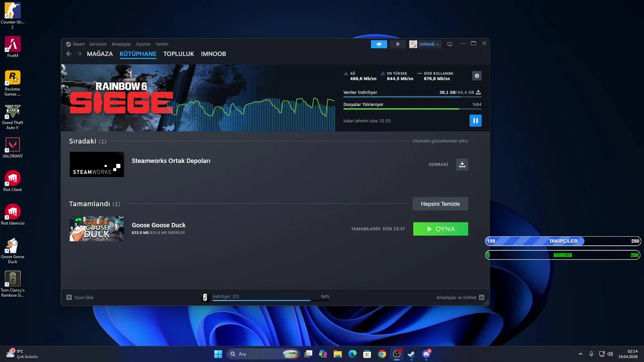
Task: Open the Windows Start menu
Action: [218, 354]
